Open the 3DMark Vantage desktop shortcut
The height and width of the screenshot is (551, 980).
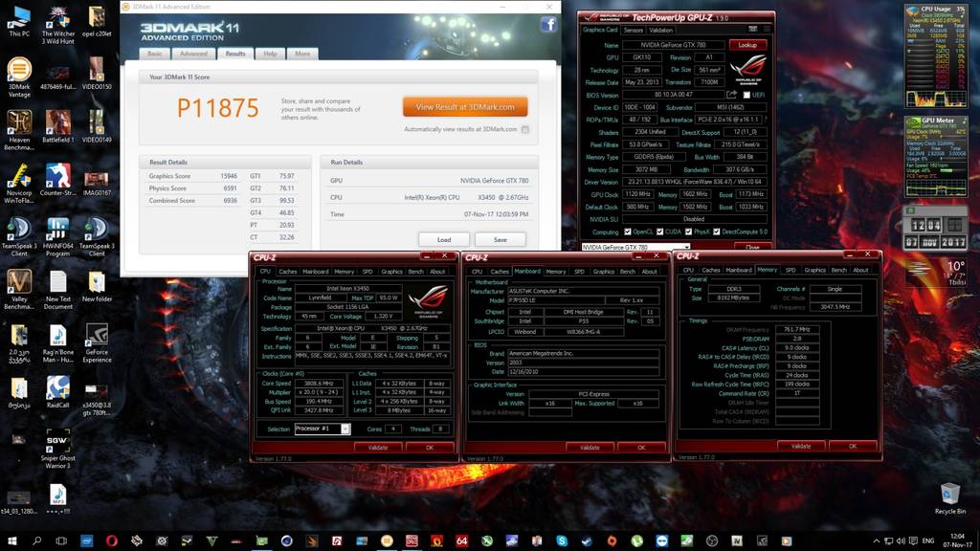(19, 77)
